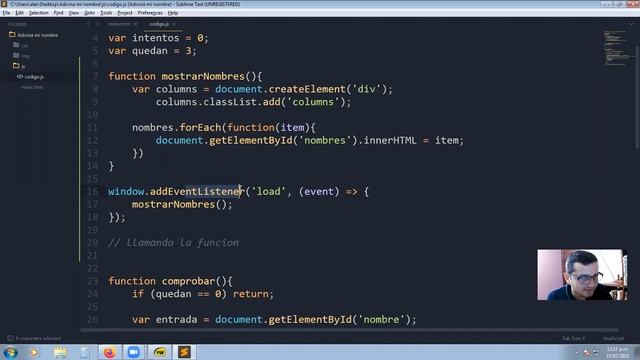Click the line 'columns.classList.add('columns');'
Screen dimensions: 640x360
[x=253, y=102]
